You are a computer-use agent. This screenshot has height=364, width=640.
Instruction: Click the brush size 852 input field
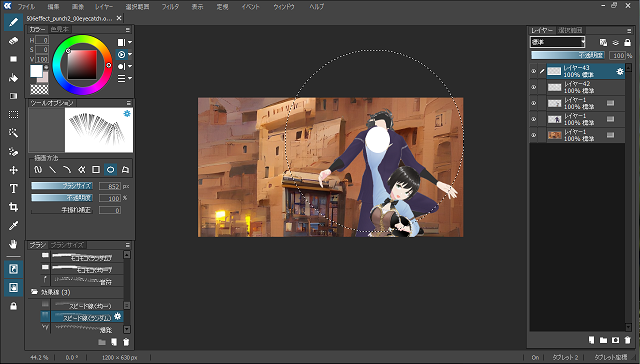[x=110, y=186]
